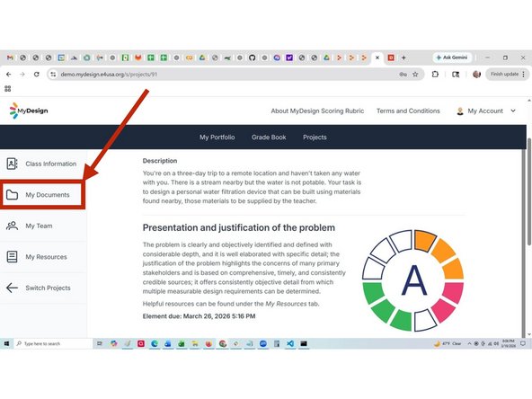
Task: Open the notification center icon
Action: pyautogui.click(x=523, y=343)
